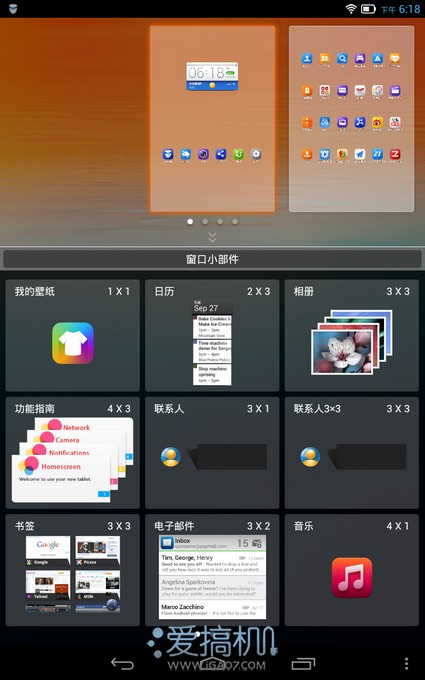Open the three-dot overflow menu
The width and height of the screenshot is (425, 680).
tap(406, 664)
